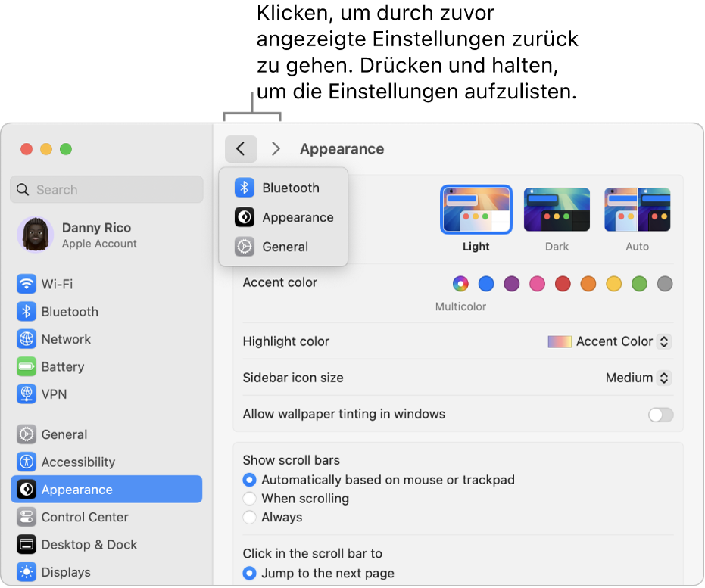
Task: Open General label in the sidebar
Action: pos(64,434)
